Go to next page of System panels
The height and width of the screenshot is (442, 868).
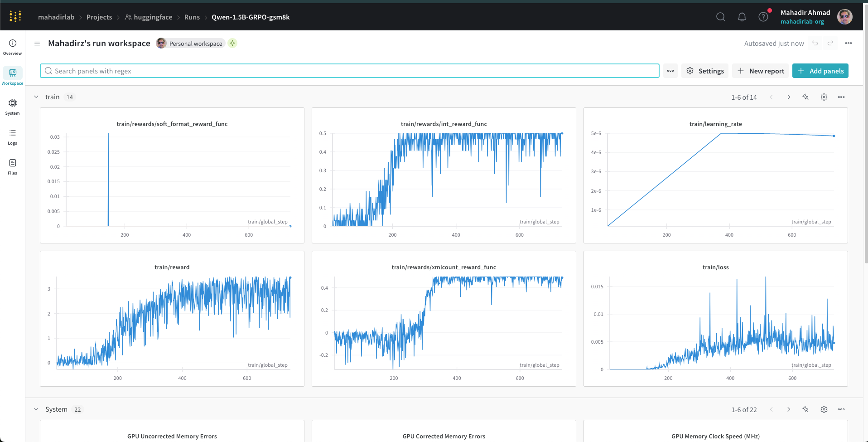[x=789, y=409]
